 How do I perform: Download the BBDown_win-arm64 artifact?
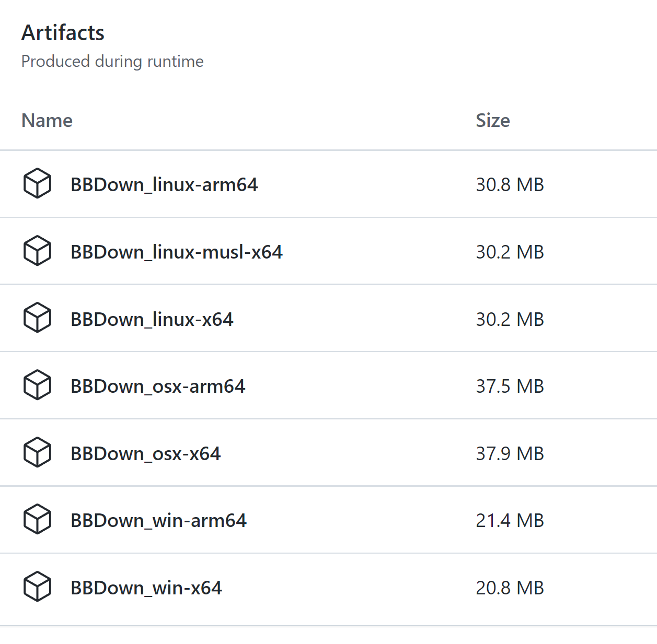pyautogui.click(x=158, y=520)
